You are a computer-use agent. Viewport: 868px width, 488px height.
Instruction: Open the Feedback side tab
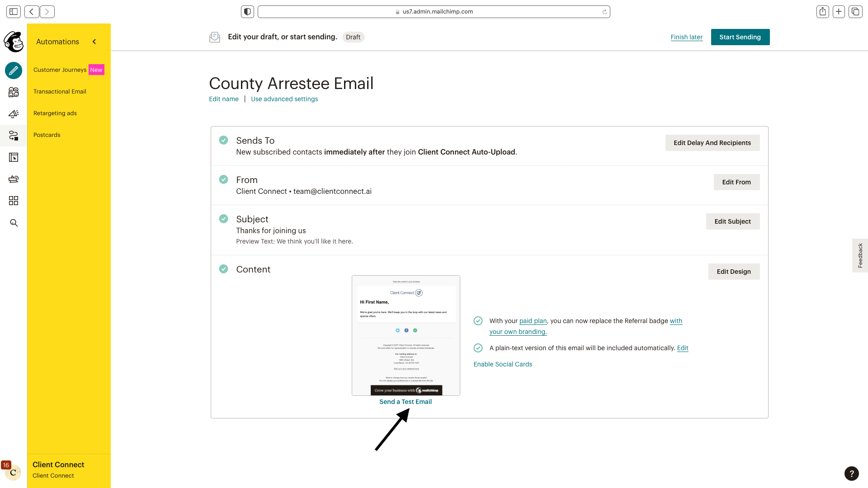[860, 255]
